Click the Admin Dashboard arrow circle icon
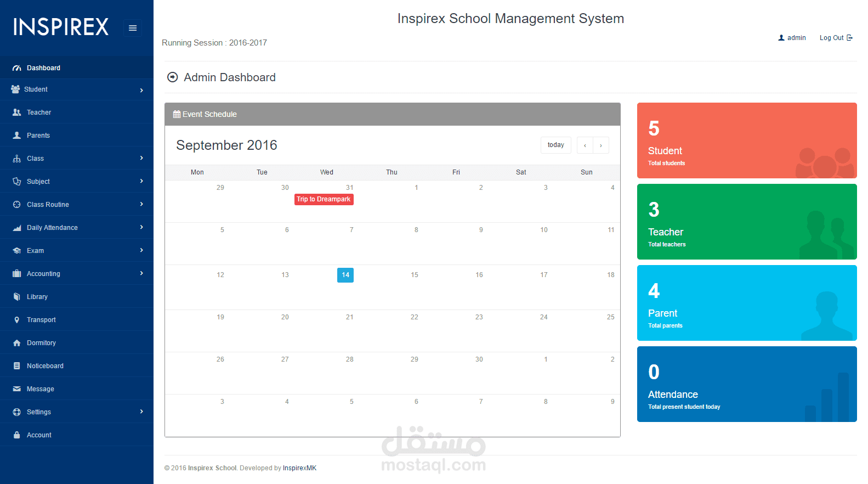868x484 pixels. 173,77
